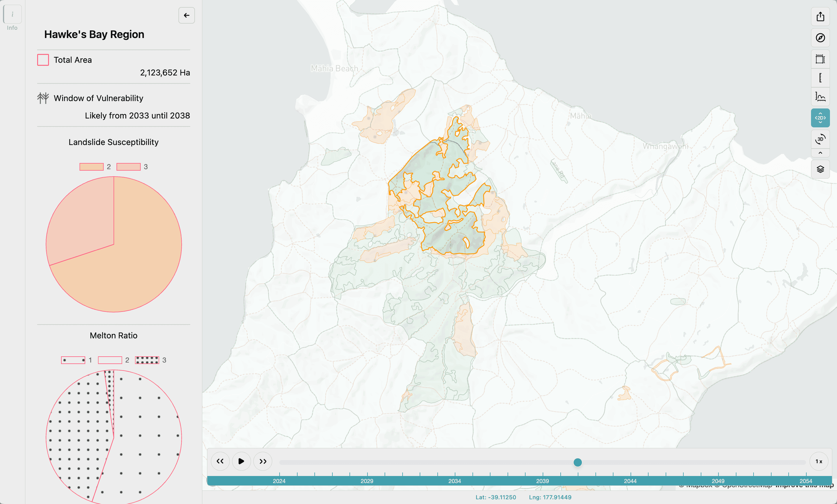837x504 pixels.
Task: Click the Total Area label
Action: pyautogui.click(x=73, y=60)
